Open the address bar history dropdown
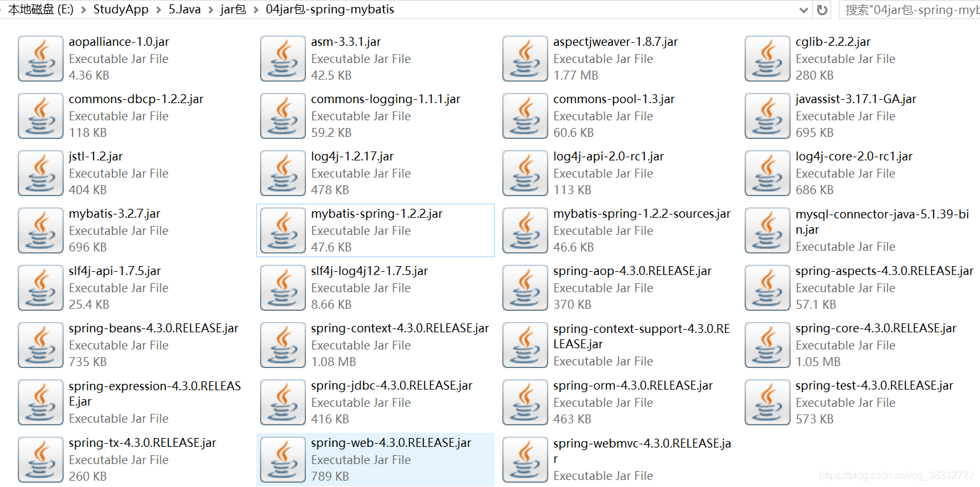This screenshot has height=487, width=980. 804,10
